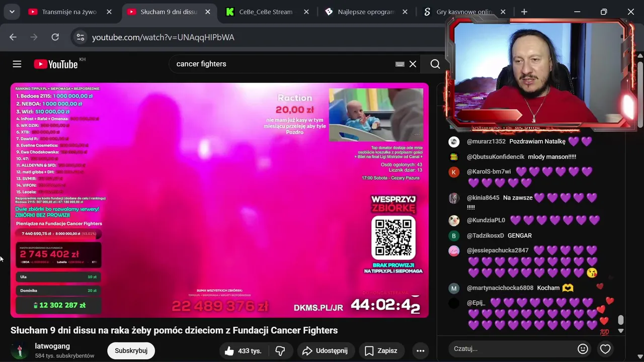Dislike the video
644x362 pixels.
coord(281,350)
